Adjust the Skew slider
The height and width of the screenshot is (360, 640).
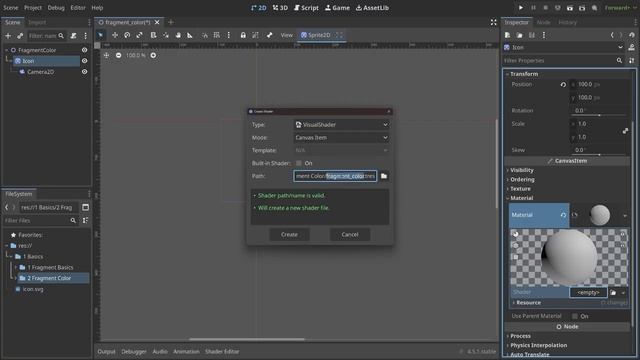[598, 155]
